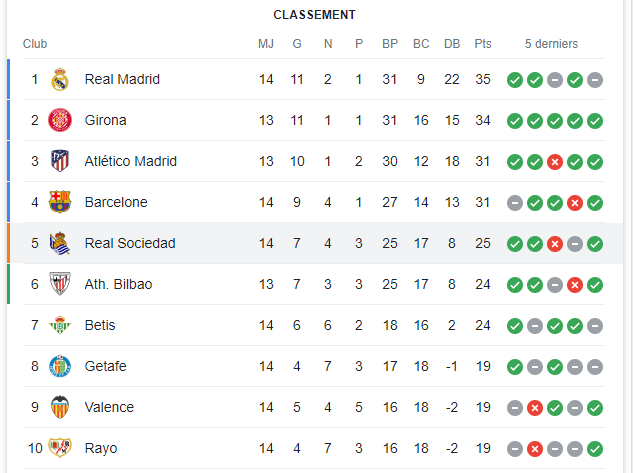Click the Atlético Madrid club crest
Screen dimensions: 633x473
pos(60,161)
